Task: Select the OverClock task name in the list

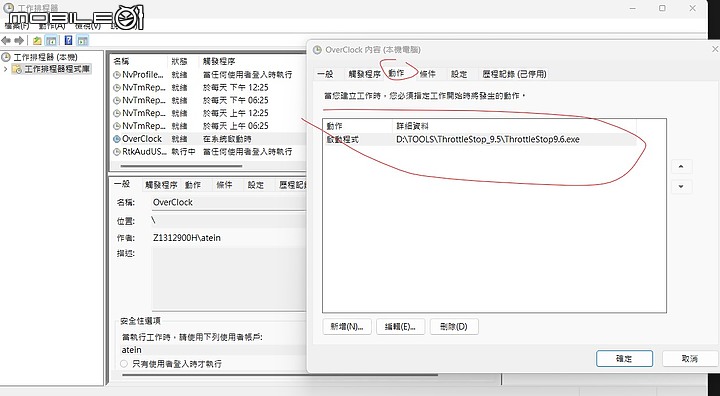Action: (x=142, y=139)
